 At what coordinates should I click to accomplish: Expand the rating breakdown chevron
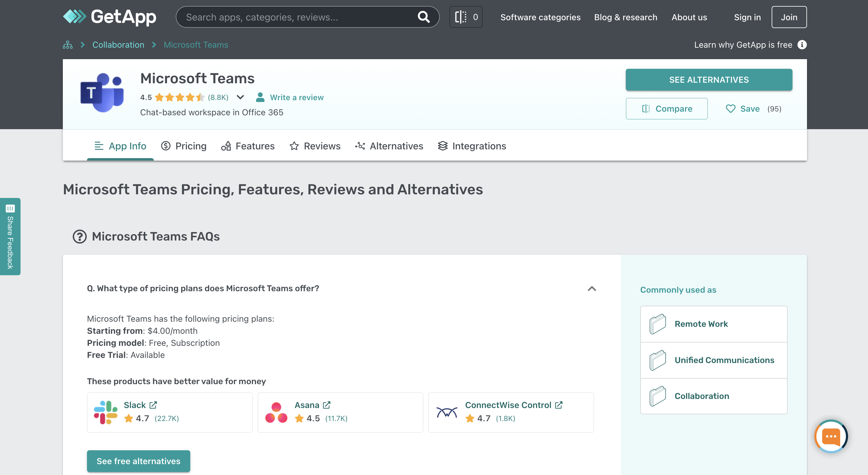point(240,97)
